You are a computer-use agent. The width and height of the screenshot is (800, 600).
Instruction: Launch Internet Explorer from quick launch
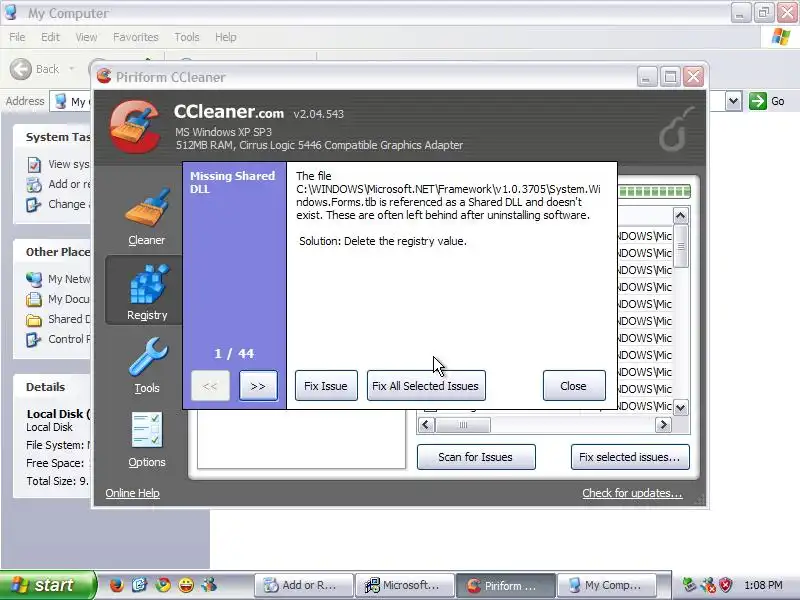(139, 585)
